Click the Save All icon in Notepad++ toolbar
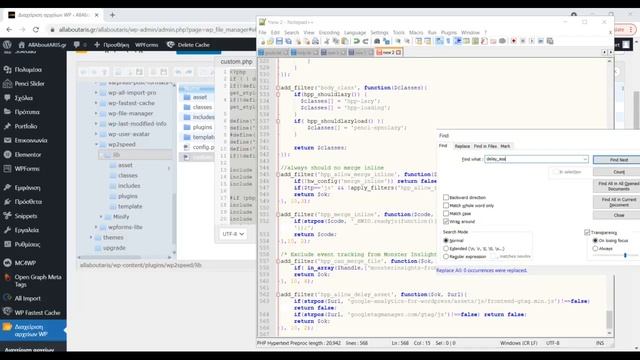 click(288, 41)
